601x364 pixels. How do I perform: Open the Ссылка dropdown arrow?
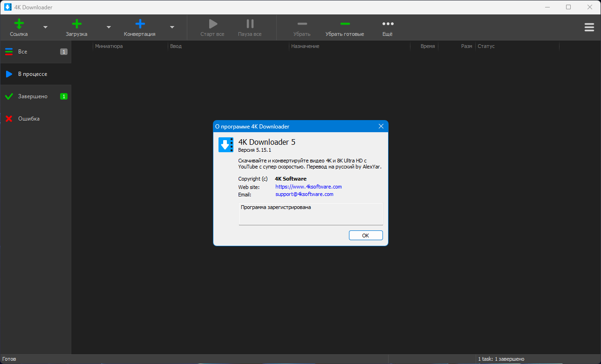coord(45,27)
